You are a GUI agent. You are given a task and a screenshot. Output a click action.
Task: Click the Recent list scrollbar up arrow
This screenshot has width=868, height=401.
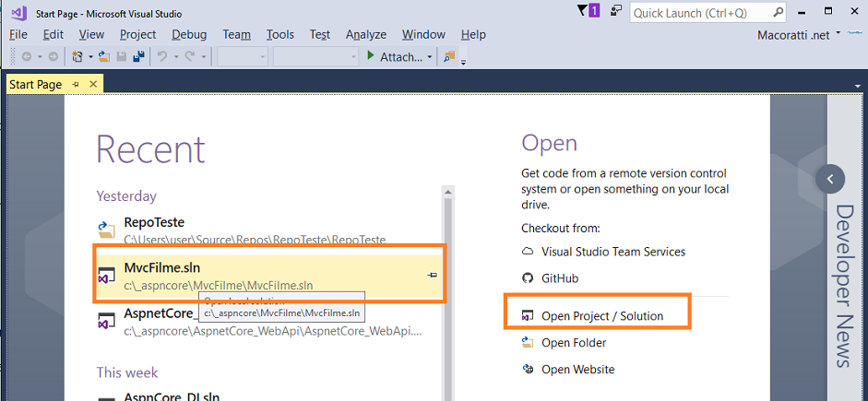pos(448,192)
